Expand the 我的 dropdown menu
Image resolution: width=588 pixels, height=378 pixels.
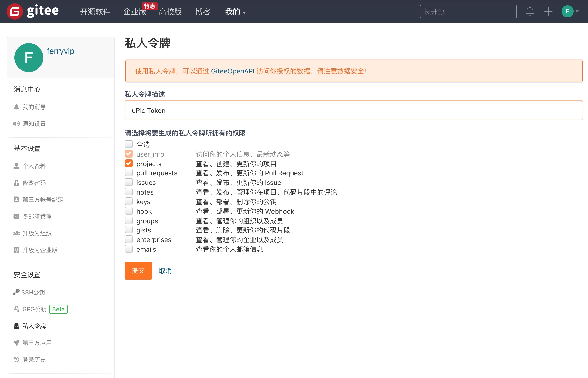coord(235,12)
